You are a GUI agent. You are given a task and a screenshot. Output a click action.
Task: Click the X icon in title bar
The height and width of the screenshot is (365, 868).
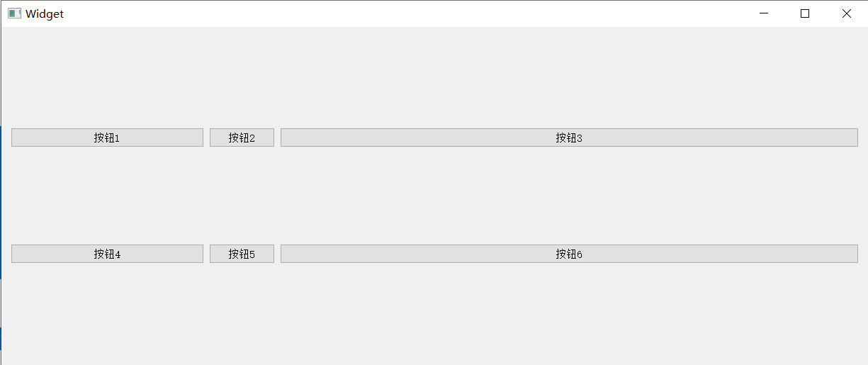coord(846,13)
